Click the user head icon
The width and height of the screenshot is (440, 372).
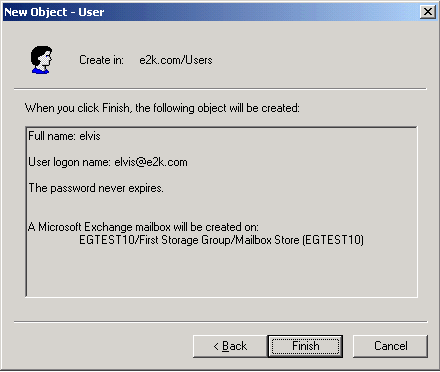[41, 60]
